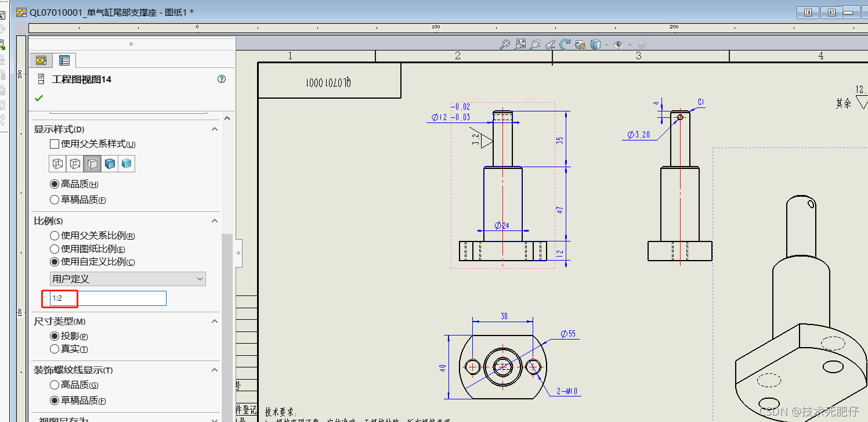Click the document icon in the title bar
Screen dimensions: 868x422
[x=21, y=12]
